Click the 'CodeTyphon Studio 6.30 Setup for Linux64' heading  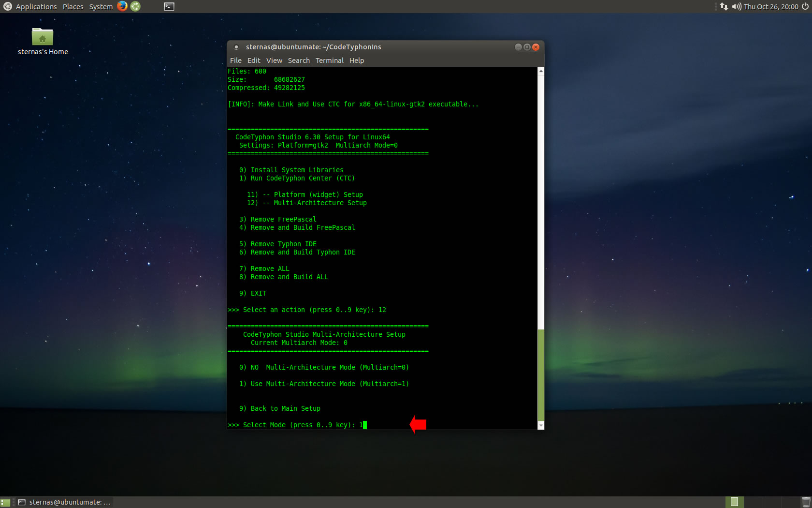(x=312, y=137)
